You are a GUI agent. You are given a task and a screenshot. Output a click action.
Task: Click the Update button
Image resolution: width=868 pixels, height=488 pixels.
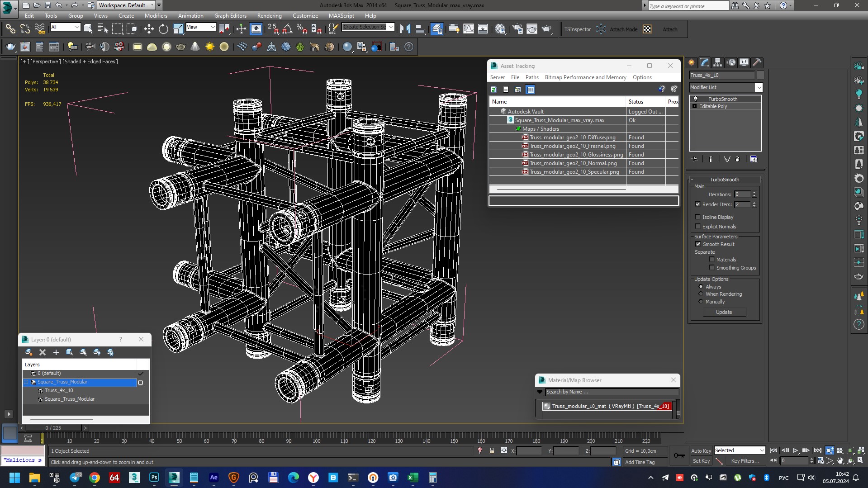(724, 312)
